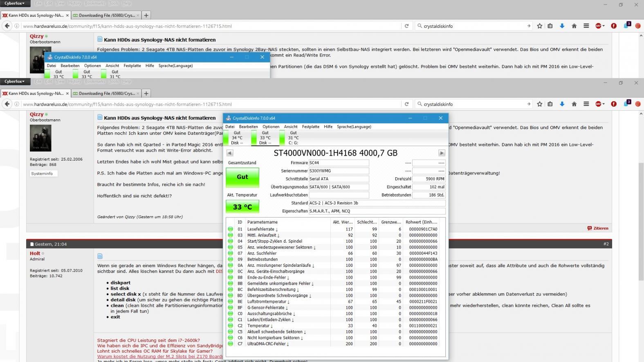Click status circle for G-Sensor-Fehlerrate row
The height and width of the screenshot is (362, 644).
click(231, 308)
